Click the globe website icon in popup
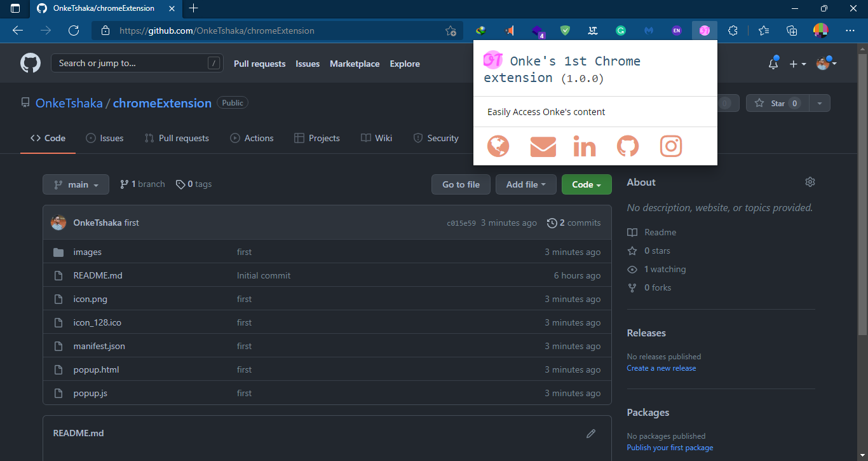Screen dimensions: 868x461 (x=498, y=146)
